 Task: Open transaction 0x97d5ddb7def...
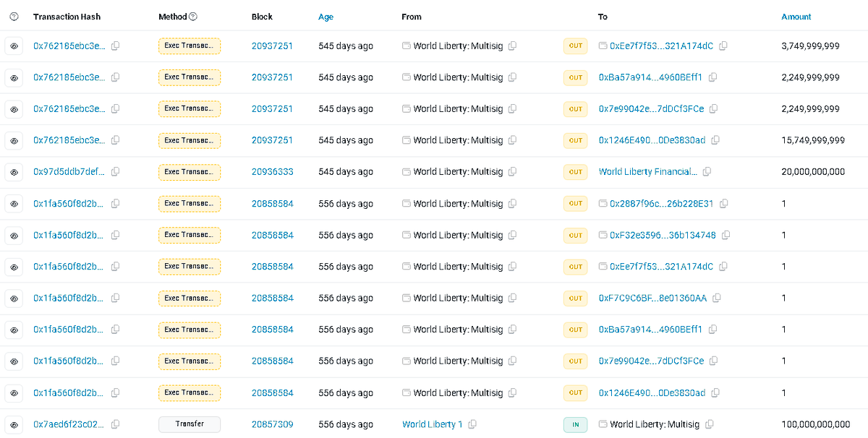[69, 172]
